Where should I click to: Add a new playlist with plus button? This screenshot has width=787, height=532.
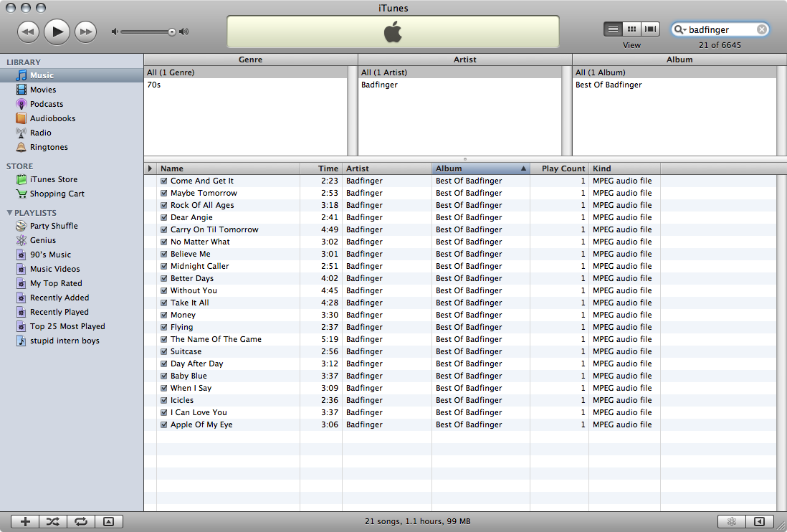[25, 521]
